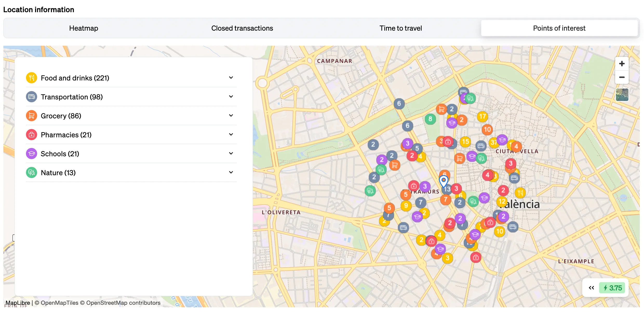
Task: Click the double-chevron collapse icon beside 3.75
Action: [591, 288]
